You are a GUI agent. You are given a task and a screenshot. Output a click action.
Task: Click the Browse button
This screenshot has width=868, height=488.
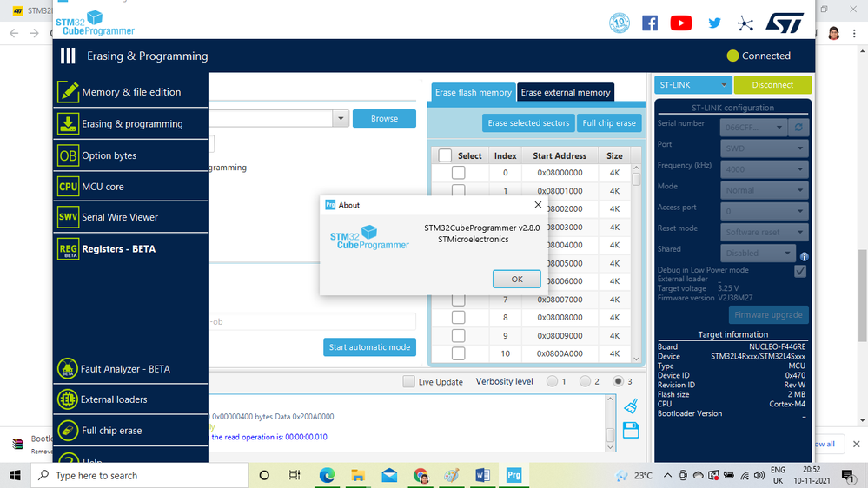point(384,118)
